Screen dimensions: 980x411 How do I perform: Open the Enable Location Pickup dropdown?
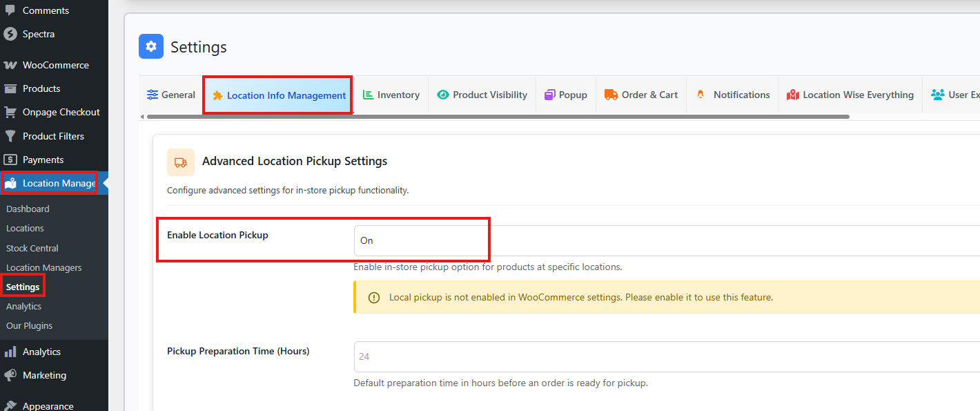click(667, 240)
